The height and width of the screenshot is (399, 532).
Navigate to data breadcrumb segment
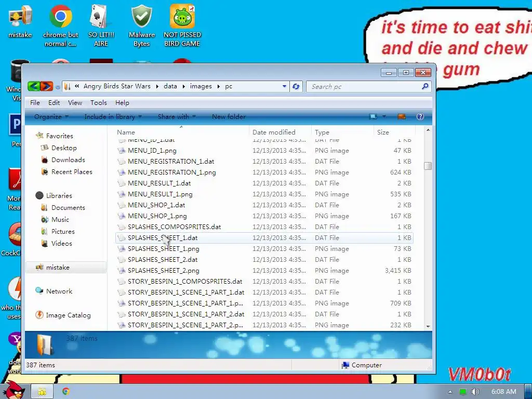pos(170,86)
